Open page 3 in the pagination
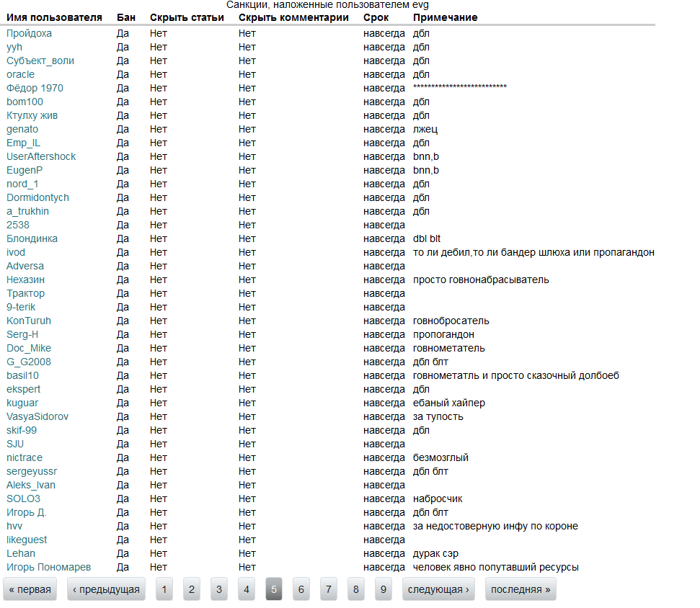Screen dimensions: 700x608 (x=219, y=589)
